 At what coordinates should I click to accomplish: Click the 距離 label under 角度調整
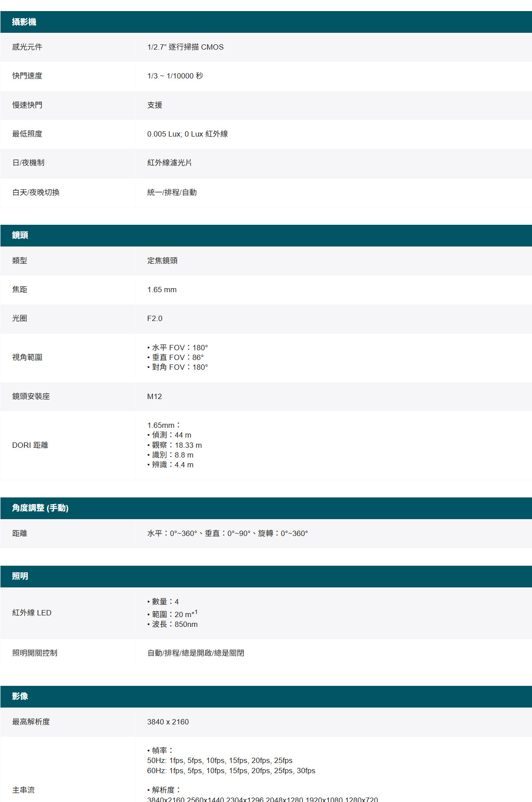[x=20, y=533]
